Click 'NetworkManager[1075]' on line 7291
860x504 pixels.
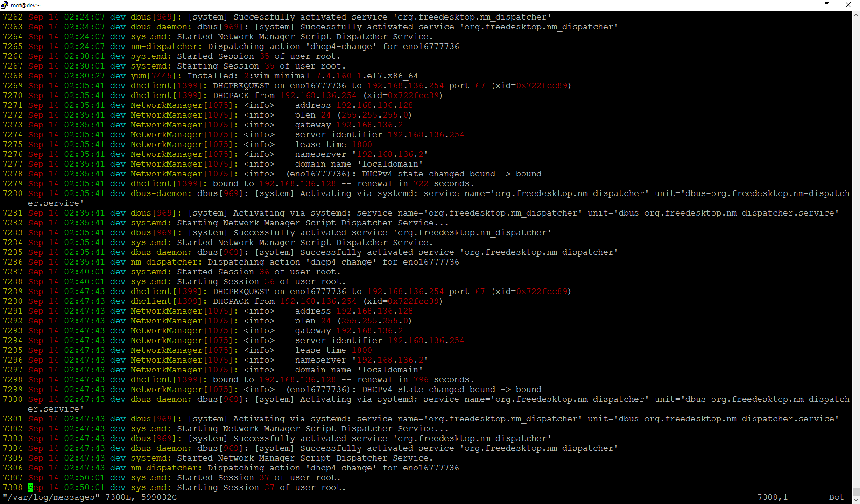click(x=182, y=311)
